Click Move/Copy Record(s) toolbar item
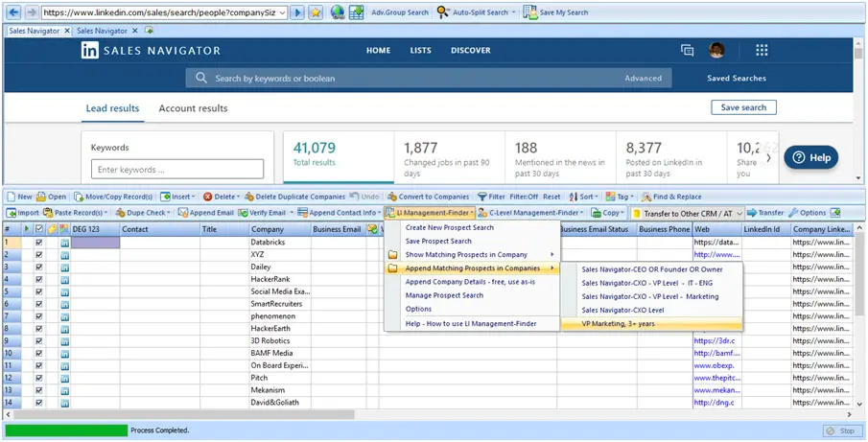This screenshot has height=442, width=868. point(113,197)
